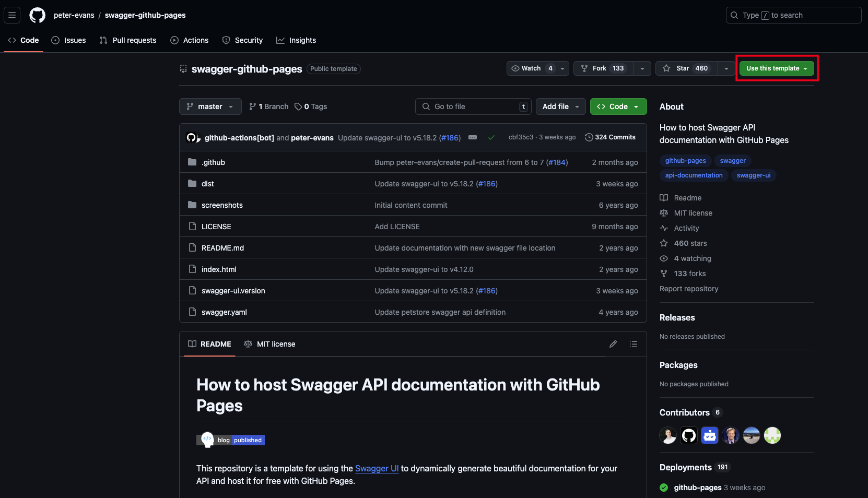This screenshot has height=498, width=868.
Task: Open the Pull requests tab
Action: pos(128,40)
